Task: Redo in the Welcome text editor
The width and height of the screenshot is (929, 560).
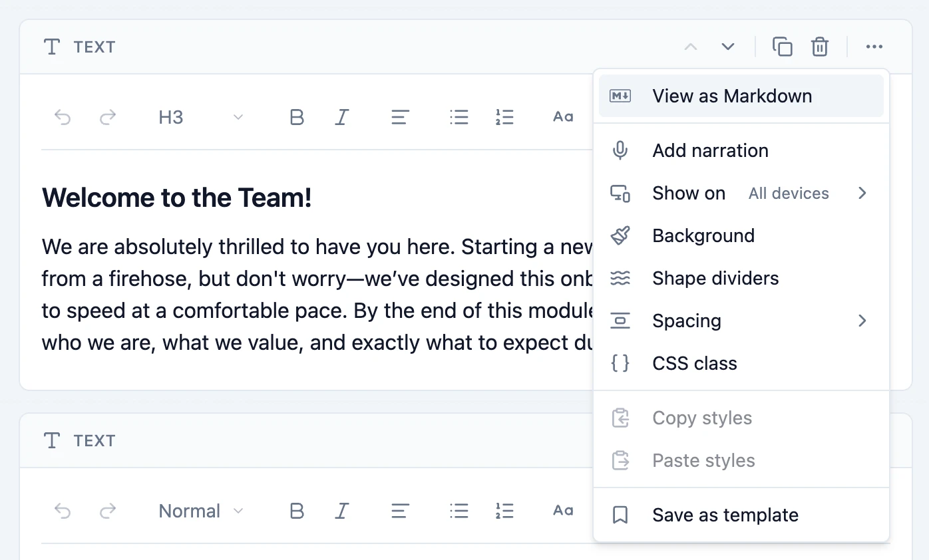Action: [108, 118]
